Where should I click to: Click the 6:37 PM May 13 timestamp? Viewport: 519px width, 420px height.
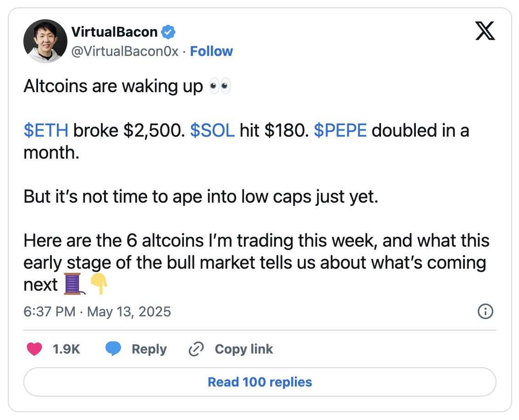click(97, 312)
